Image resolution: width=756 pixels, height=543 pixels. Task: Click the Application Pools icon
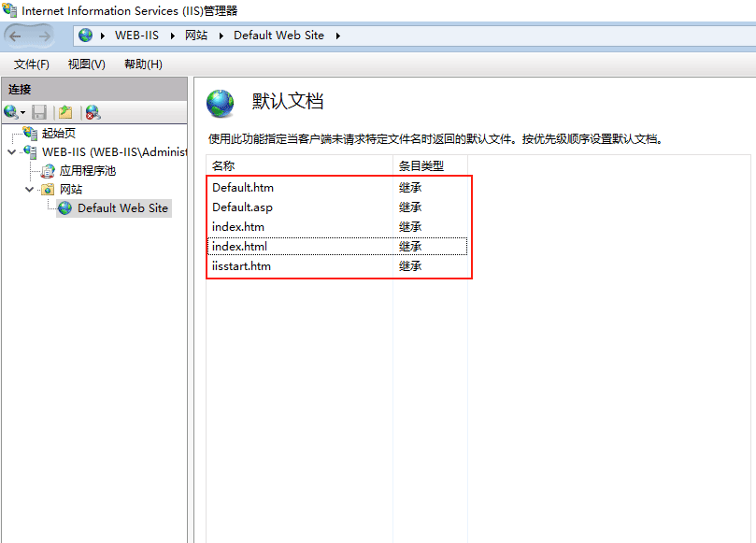[x=48, y=170]
